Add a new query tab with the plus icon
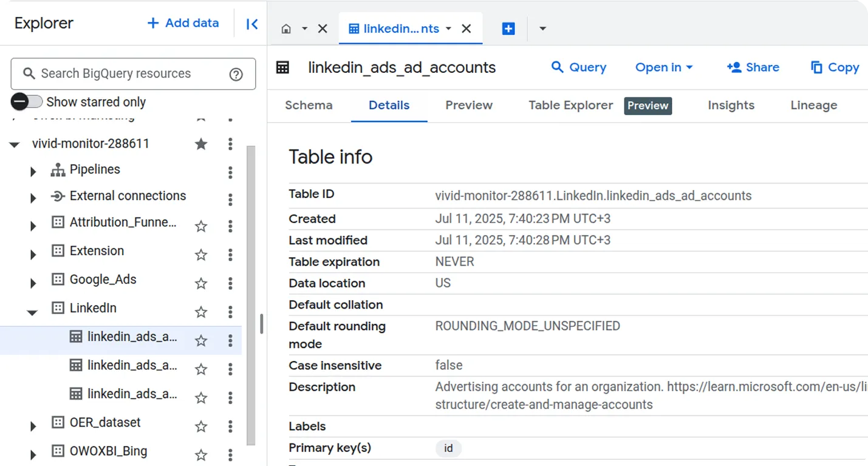The width and height of the screenshot is (868, 466). (x=508, y=29)
